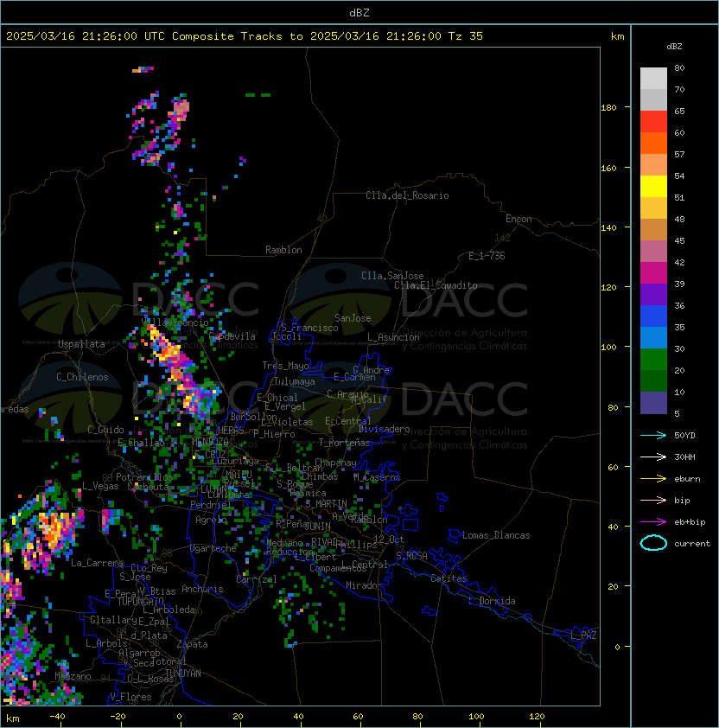Click the 'eb+bip' legend label
Image resolution: width=719 pixels, height=728 pixels.
(690, 522)
